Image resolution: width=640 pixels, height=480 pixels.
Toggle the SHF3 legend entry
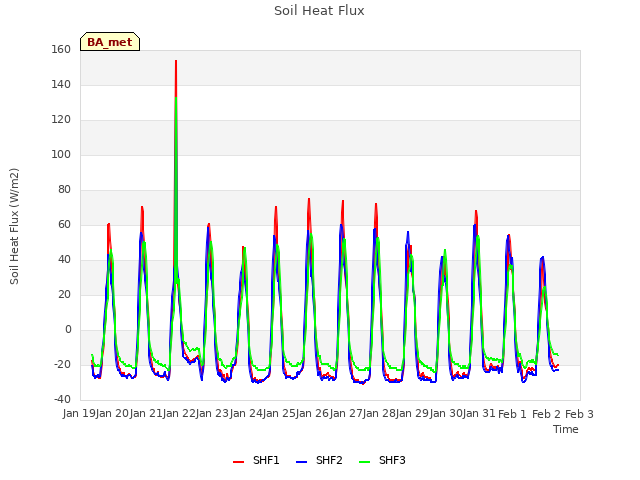[382, 460]
